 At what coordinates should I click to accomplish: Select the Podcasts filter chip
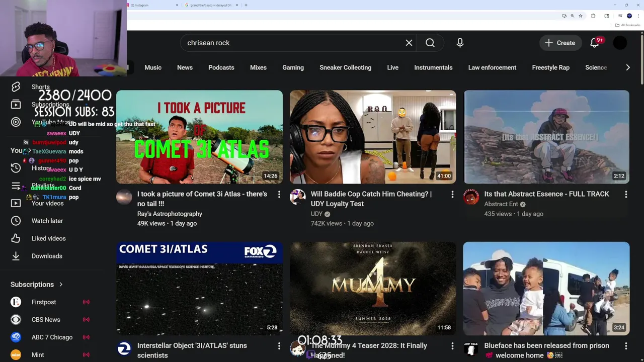(x=221, y=67)
